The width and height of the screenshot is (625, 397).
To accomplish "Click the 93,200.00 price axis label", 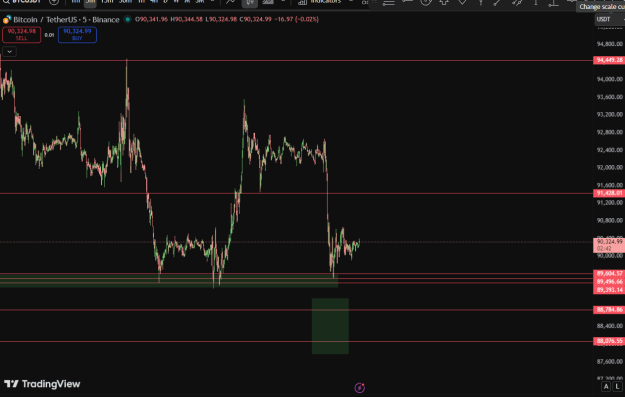I will 609,114.
